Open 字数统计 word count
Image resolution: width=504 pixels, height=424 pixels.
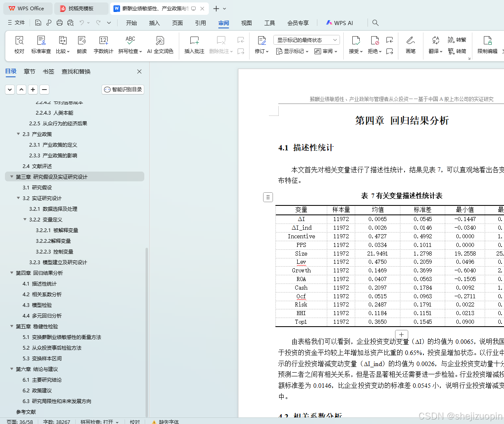pyautogui.click(x=103, y=45)
